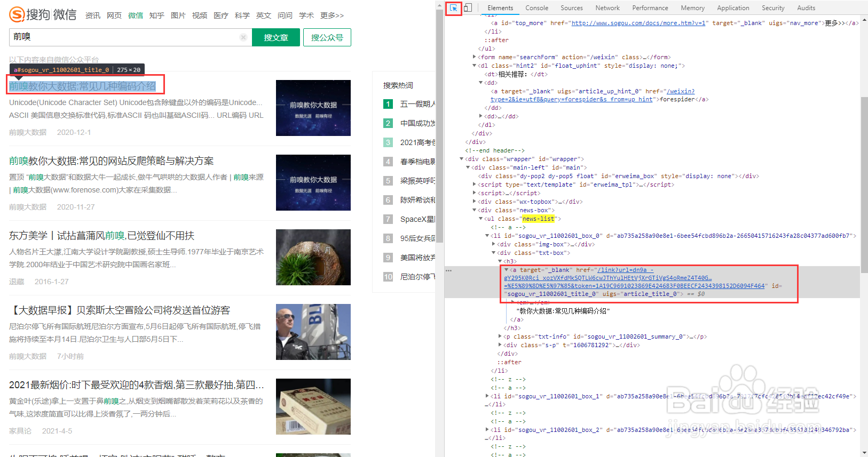
Task: Expand the li sogou_vr_11002601_box_1 node
Action: (487, 396)
